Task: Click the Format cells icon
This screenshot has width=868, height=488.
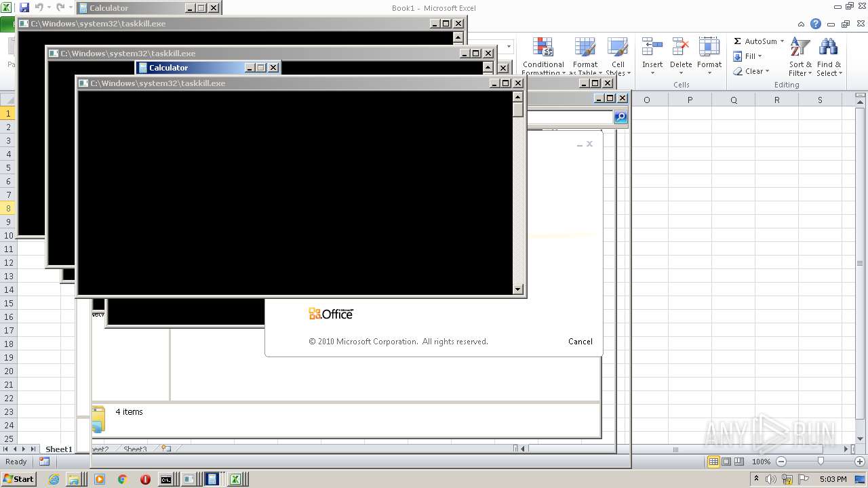Action: point(709,47)
